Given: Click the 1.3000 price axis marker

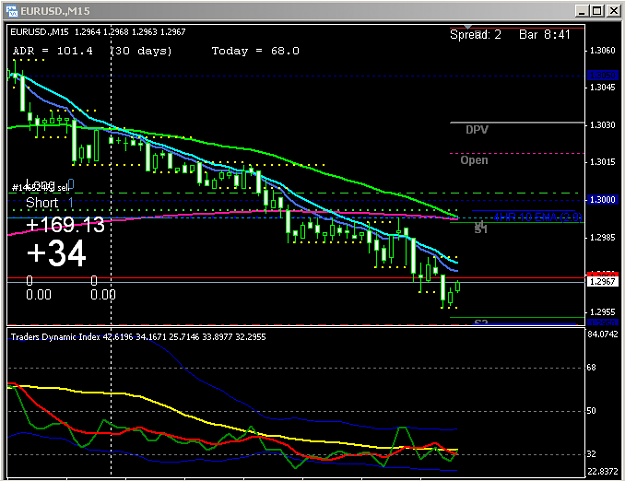Looking at the screenshot, I should point(603,199).
